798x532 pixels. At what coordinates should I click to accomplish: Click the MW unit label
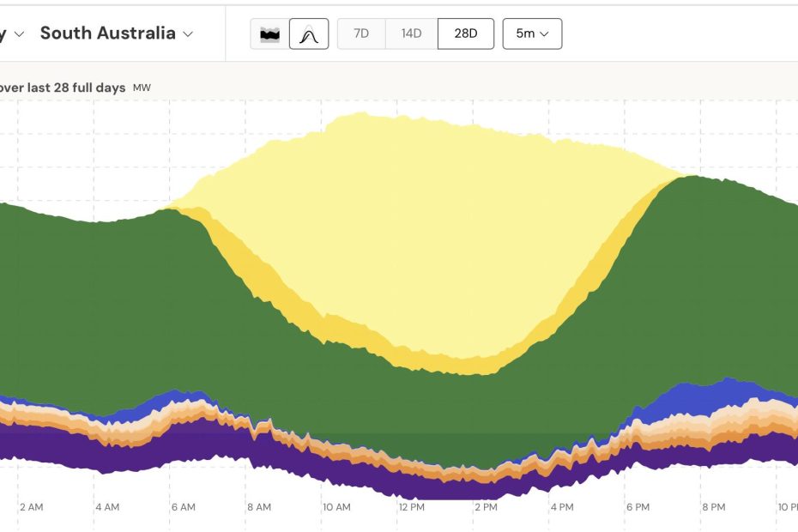click(142, 87)
